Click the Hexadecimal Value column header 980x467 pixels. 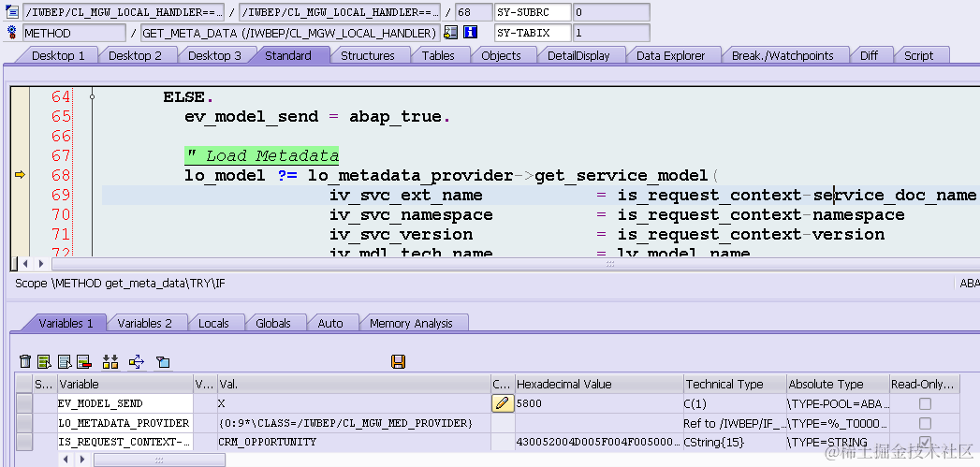pos(599,384)
